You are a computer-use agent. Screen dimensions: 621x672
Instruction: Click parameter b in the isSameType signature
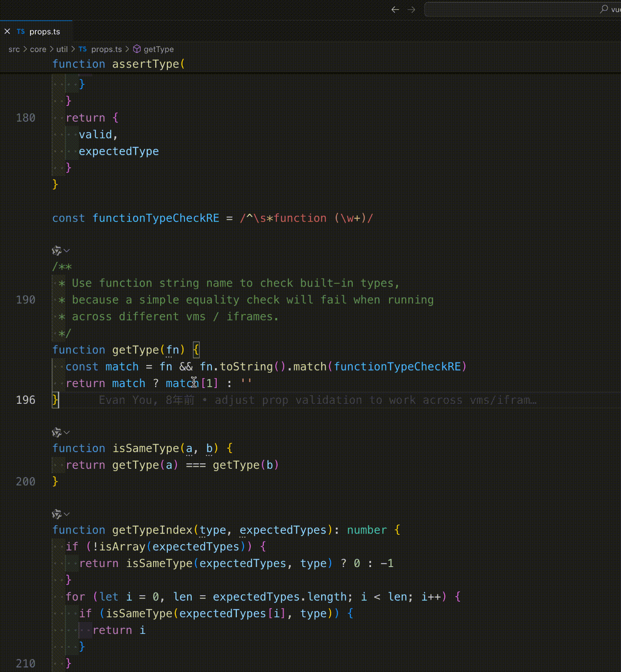click(x=209, y=448)
